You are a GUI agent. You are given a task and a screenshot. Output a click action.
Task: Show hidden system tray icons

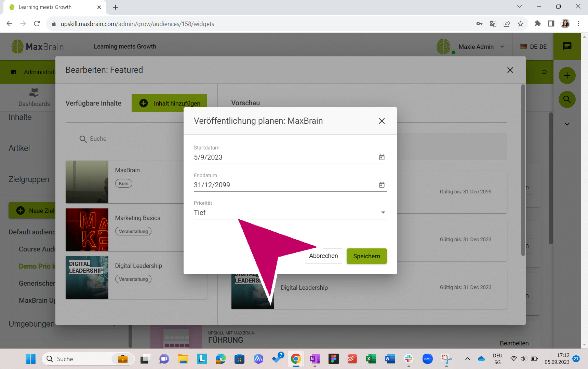[468, 359]
